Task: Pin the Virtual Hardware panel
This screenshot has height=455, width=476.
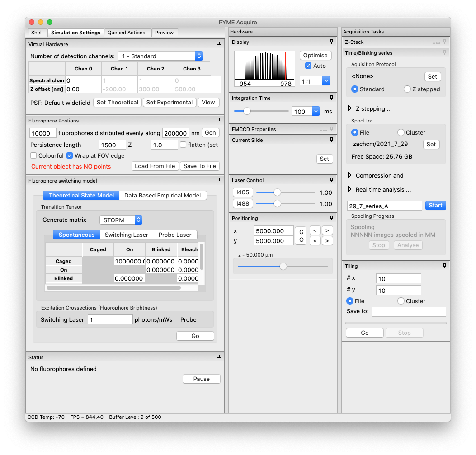Action: point(219,44)
